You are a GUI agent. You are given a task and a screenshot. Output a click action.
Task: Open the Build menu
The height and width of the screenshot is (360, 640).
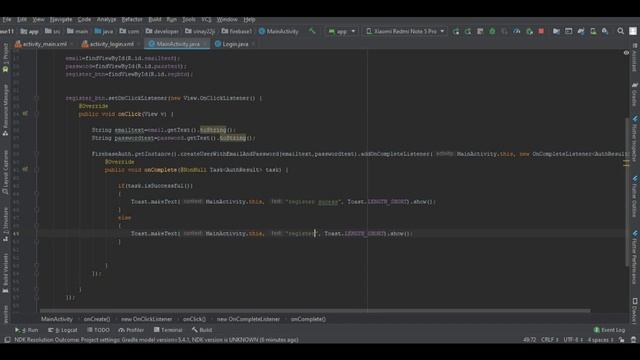(x=155, y=20)
